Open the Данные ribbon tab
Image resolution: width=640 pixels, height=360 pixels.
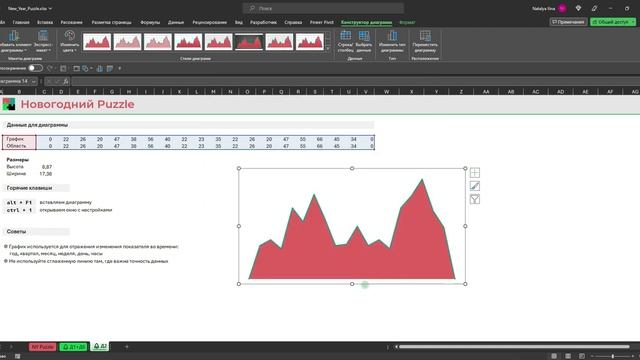click(x=176, y=22)
